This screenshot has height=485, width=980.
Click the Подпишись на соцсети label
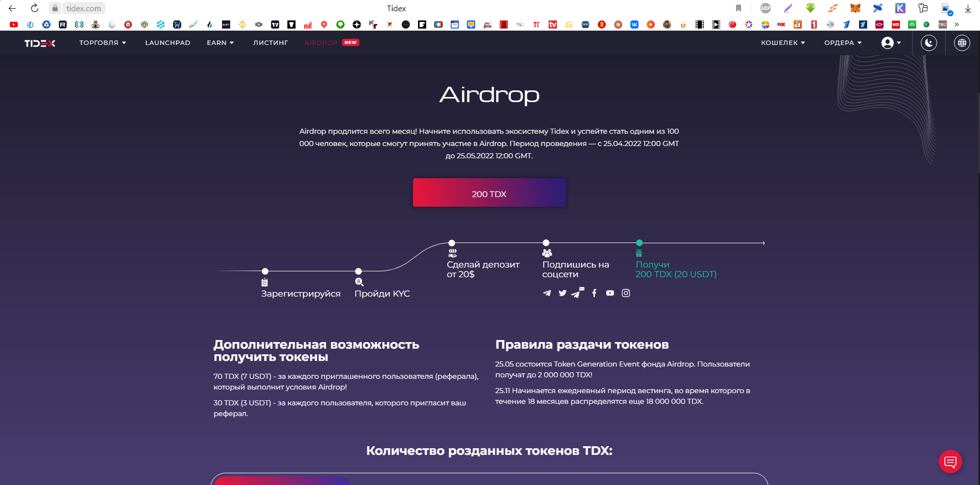(576, 270)
